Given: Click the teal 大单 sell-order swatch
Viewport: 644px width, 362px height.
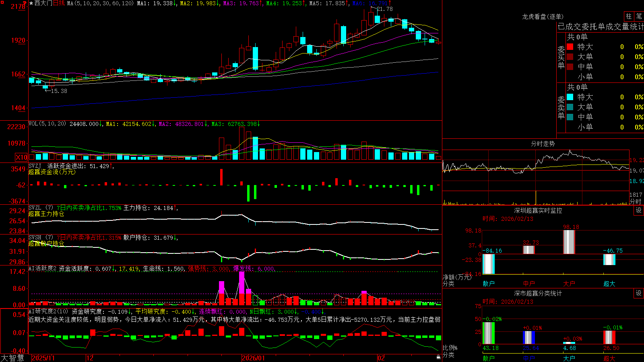Looking at the screenshot, I should point(570,107).
